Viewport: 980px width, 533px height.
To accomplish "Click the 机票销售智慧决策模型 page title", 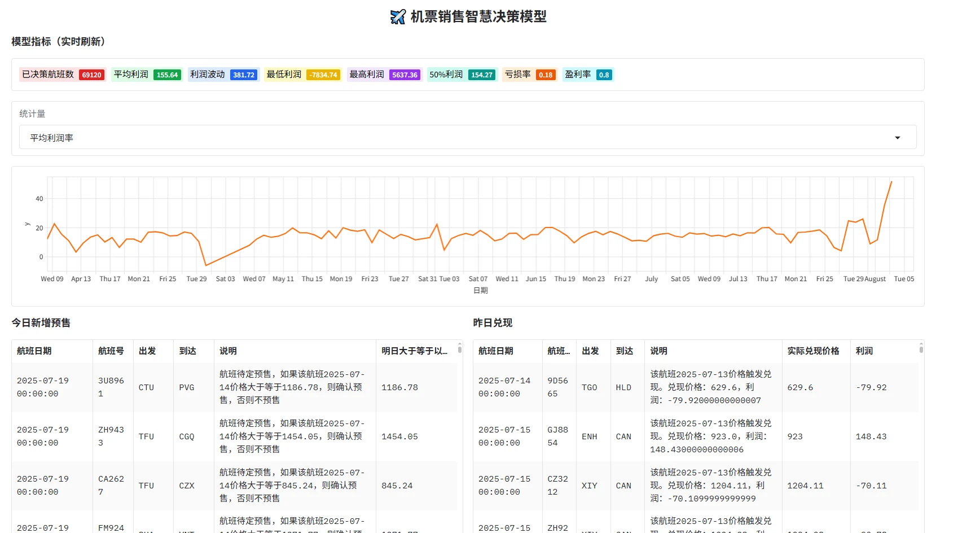I will click(x=478, y=17).
